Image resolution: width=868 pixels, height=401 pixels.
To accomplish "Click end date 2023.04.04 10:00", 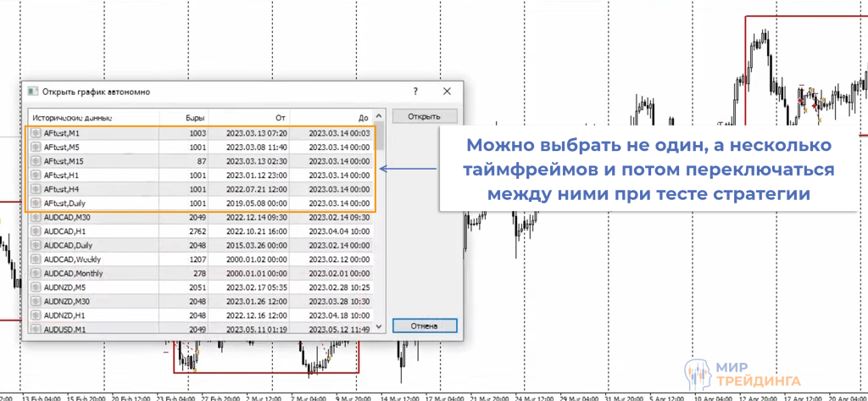I will [339, 231].
